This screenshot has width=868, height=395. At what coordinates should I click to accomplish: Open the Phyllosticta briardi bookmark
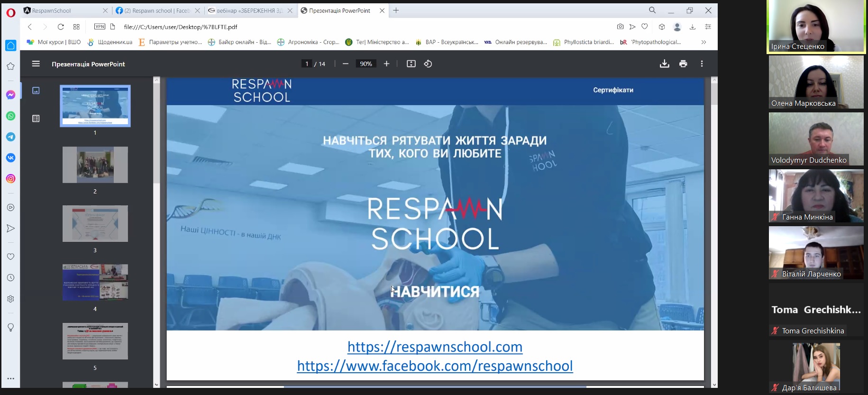(584, 42)
